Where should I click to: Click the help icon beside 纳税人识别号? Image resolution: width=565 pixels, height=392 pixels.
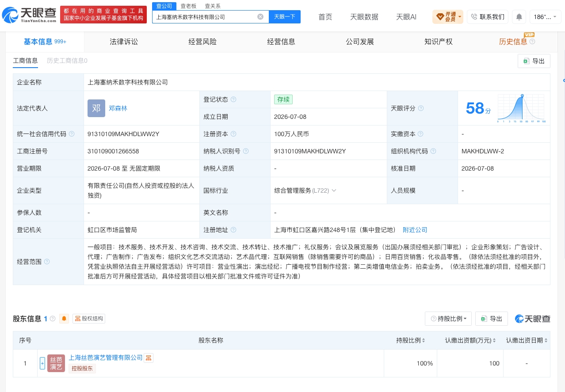[x=246, y=151]
